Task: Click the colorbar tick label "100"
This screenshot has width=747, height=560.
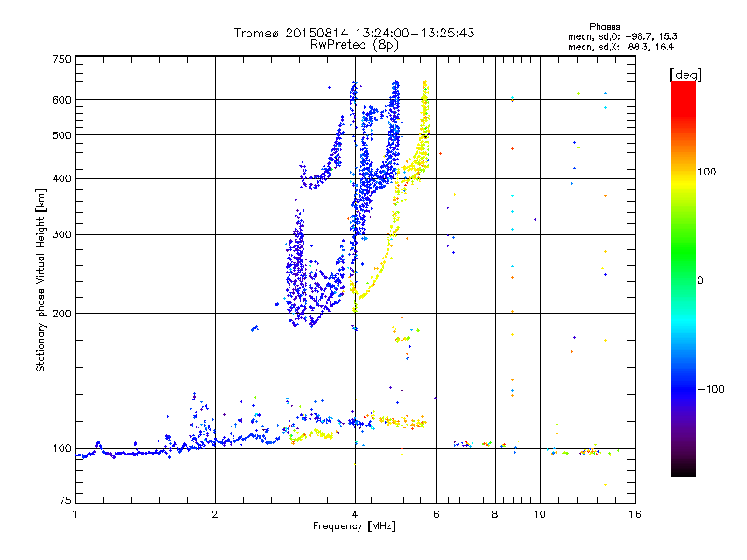Action: click(707, 172)
